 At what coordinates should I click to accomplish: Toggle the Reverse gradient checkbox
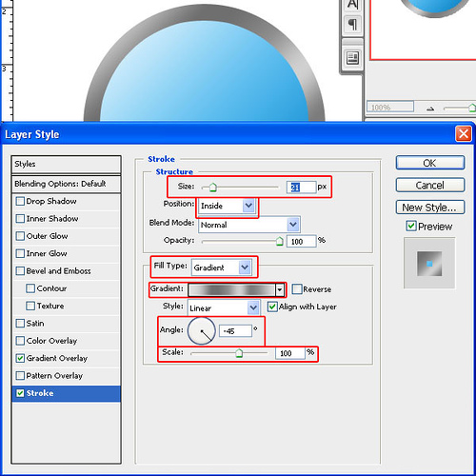(297, 289)
